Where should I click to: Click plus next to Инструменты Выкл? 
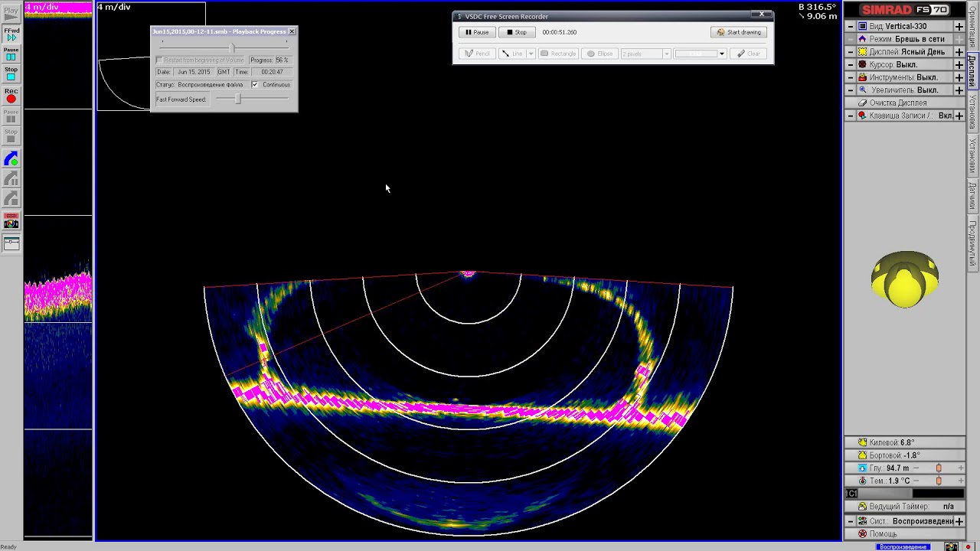tap(959, 77)
